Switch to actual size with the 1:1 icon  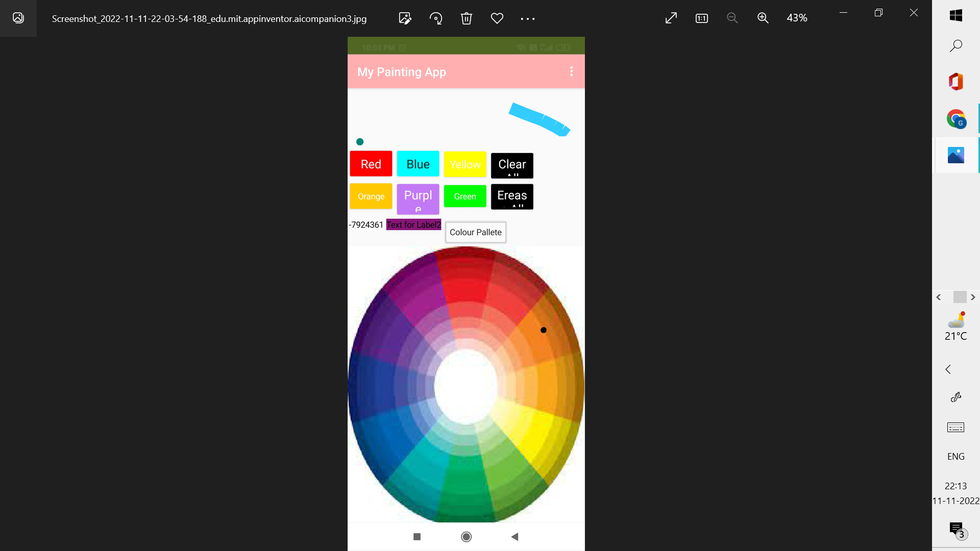pos(701,18)
